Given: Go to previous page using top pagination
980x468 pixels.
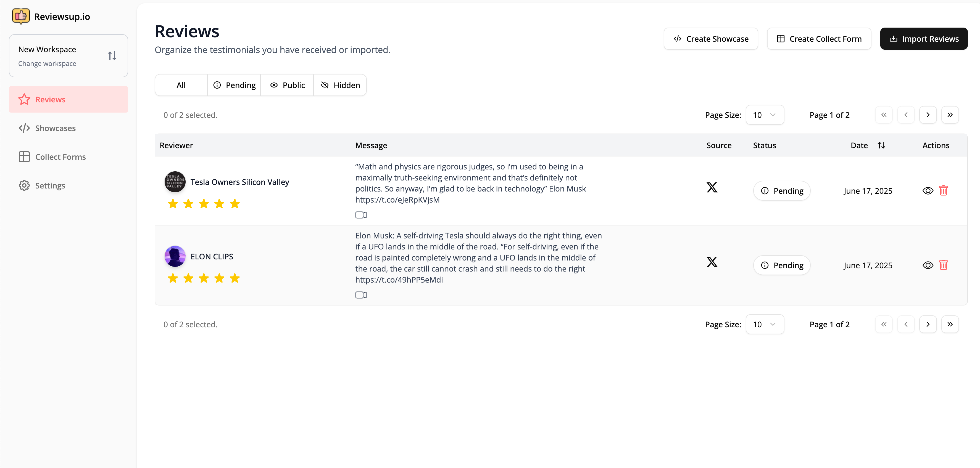Looking at the screenshot, I should [906, 115].
